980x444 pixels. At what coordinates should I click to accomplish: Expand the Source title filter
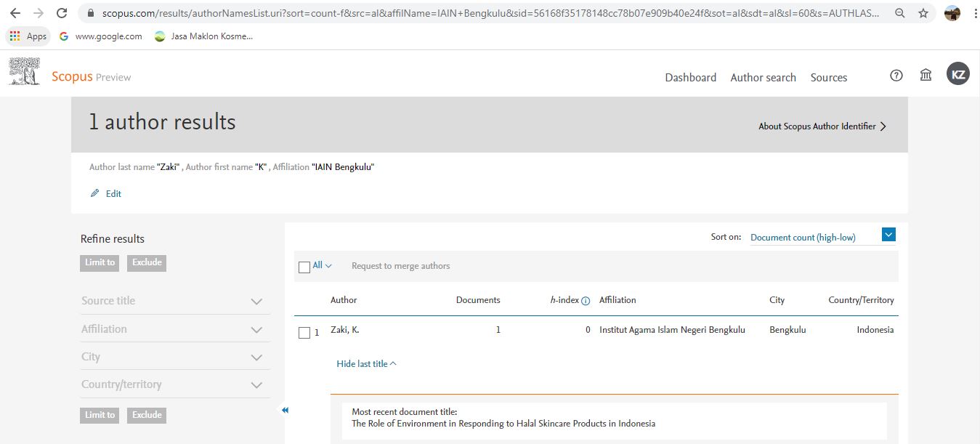pyautogui.click(x=256, y=302)
